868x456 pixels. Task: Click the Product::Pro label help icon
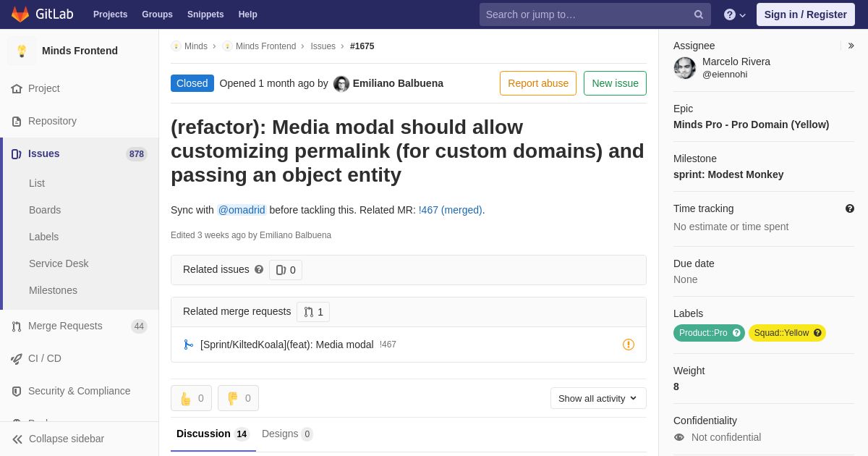tap(736, 333)
